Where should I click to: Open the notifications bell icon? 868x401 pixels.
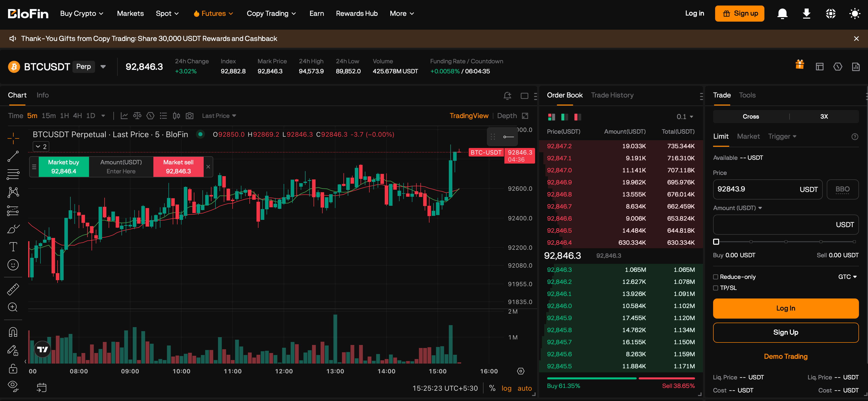(783, 14)
